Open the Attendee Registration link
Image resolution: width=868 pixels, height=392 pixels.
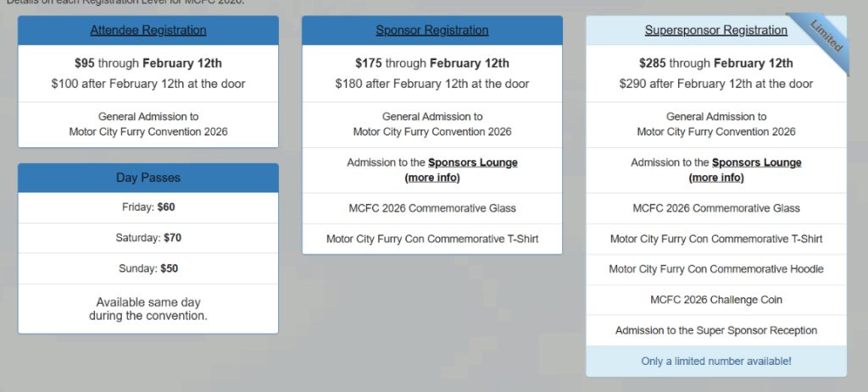148,30
